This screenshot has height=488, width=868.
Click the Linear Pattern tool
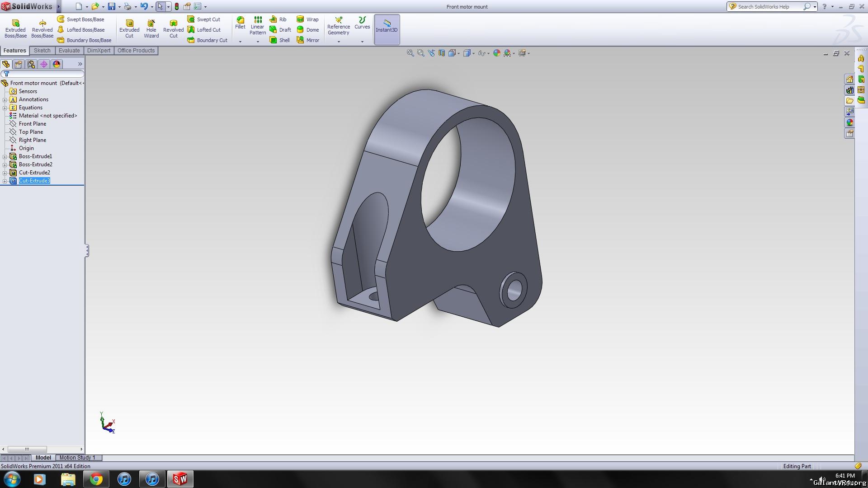tap(258, 26)
